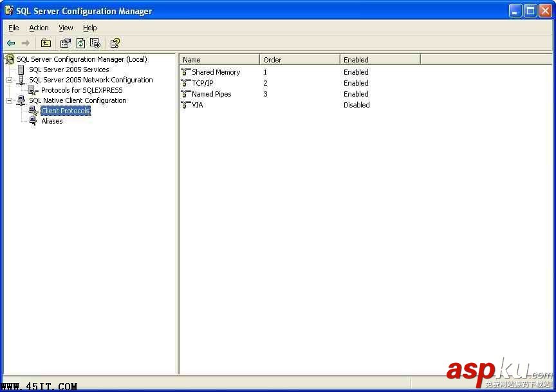
Task: Collapse SQL Native Client Configuration node
Action: (x=9, y=101)
